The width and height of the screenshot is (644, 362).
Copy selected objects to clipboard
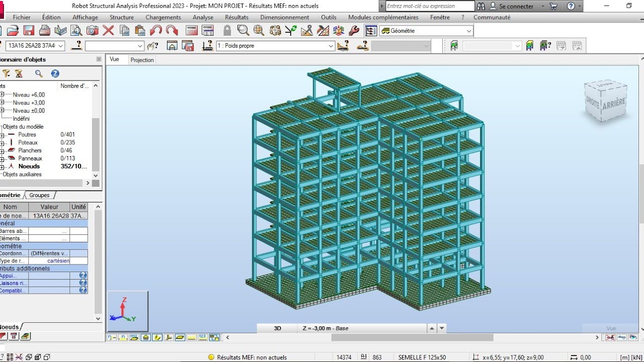pyautogui.click(x=124, y=30)
